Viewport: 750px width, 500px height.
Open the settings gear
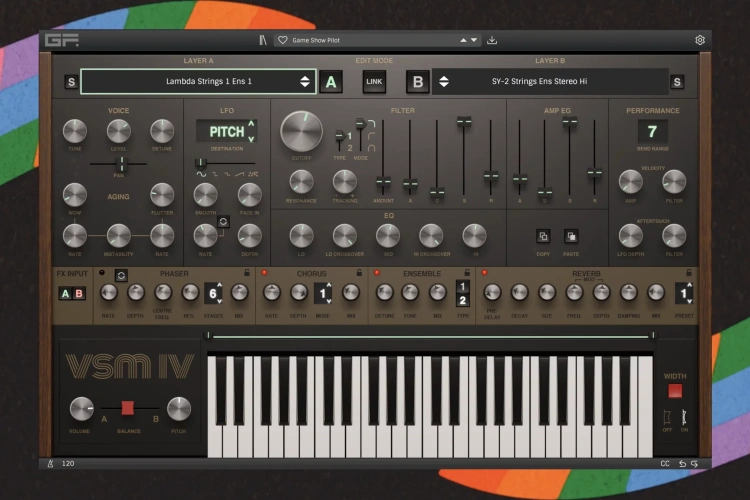click(700, 40)
